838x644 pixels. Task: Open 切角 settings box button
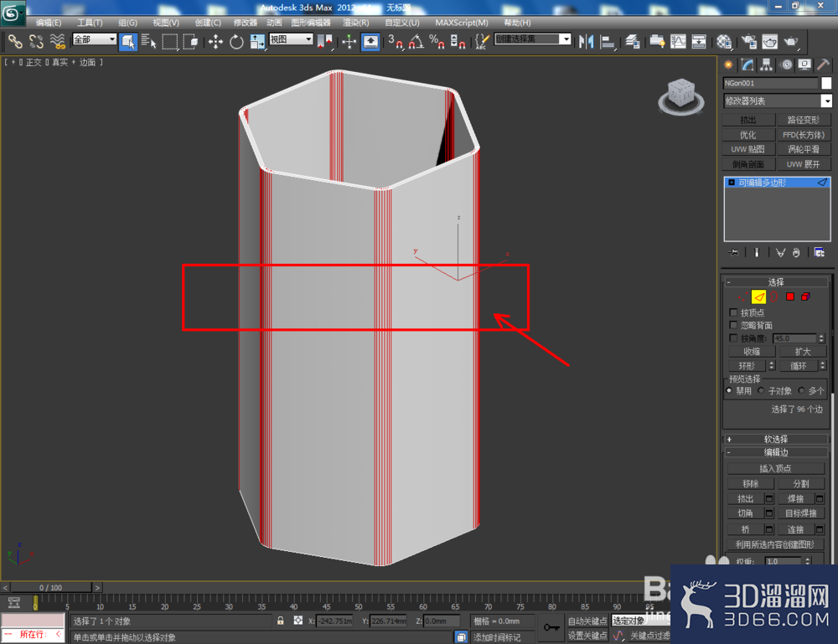coord(769,513)
